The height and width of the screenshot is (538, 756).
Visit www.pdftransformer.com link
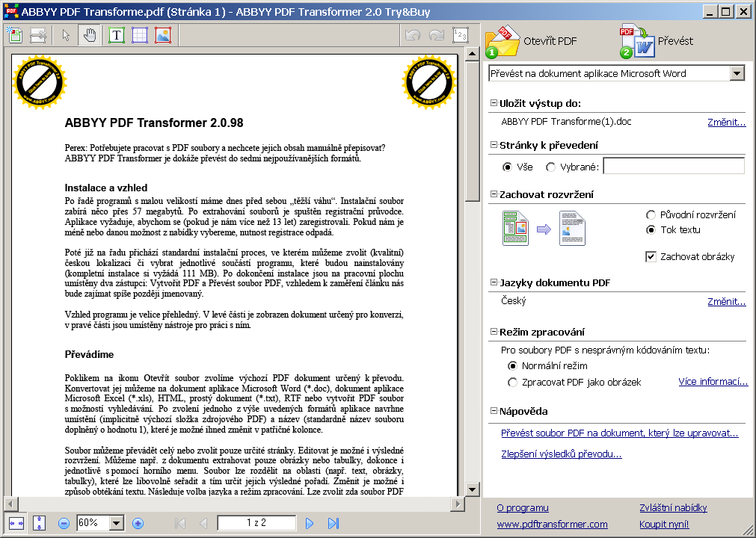[552, 525]
